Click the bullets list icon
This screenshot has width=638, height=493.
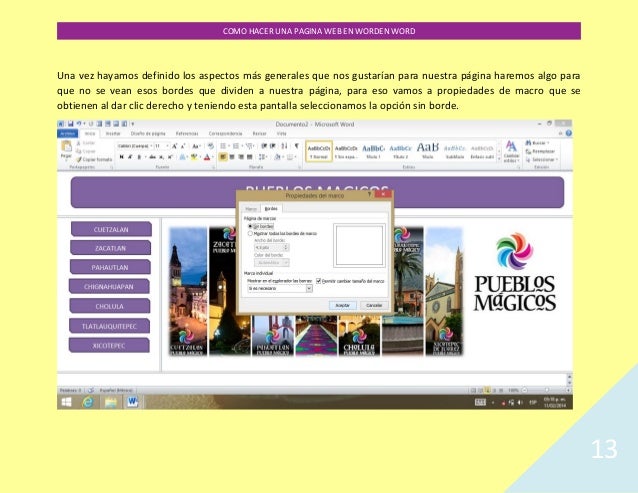point(222,146)
